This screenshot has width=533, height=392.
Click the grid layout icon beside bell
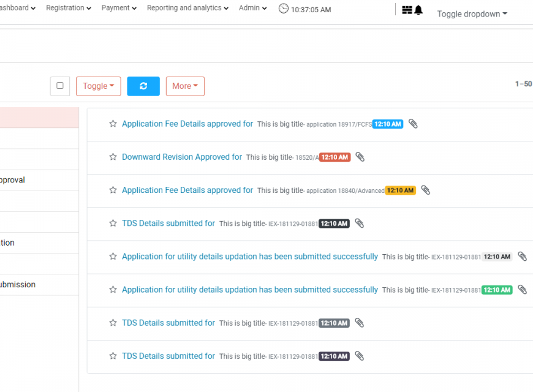(407, 10)
